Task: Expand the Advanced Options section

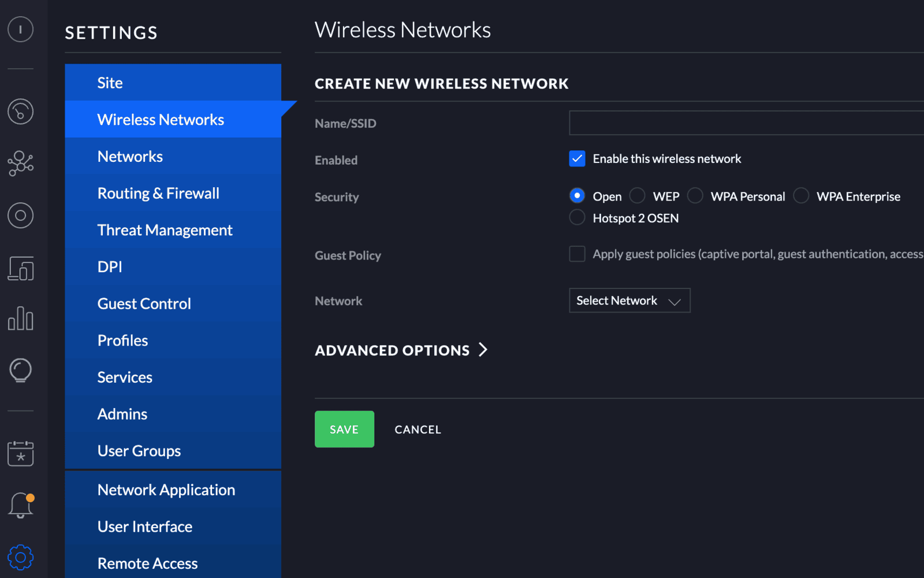Action: (401, 350)
